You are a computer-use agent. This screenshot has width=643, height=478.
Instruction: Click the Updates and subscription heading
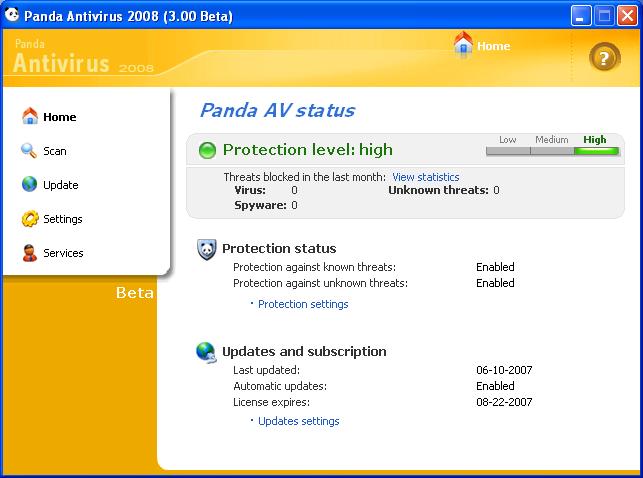[304, 351]
